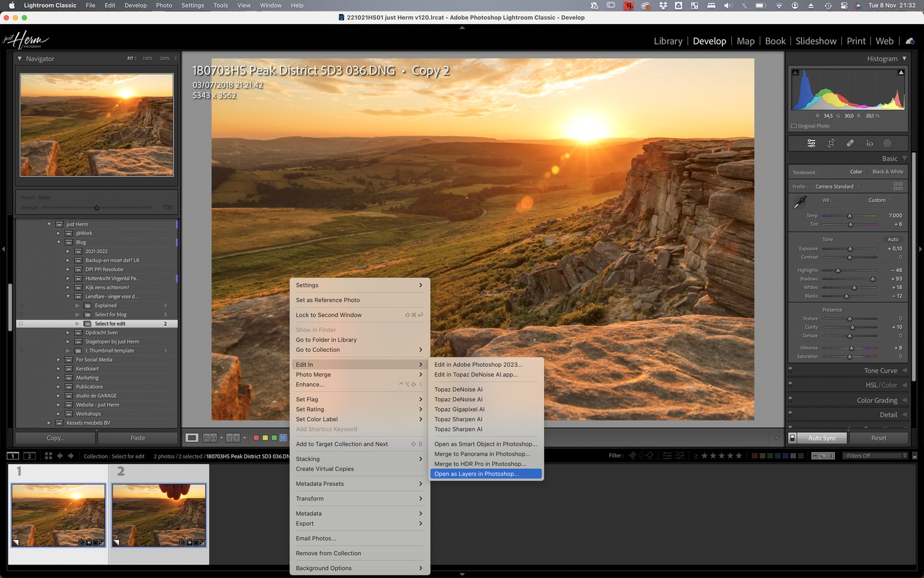Screen dimensions: 924x578
Task: Select the Crop Overlay tool
Action: 830,144
